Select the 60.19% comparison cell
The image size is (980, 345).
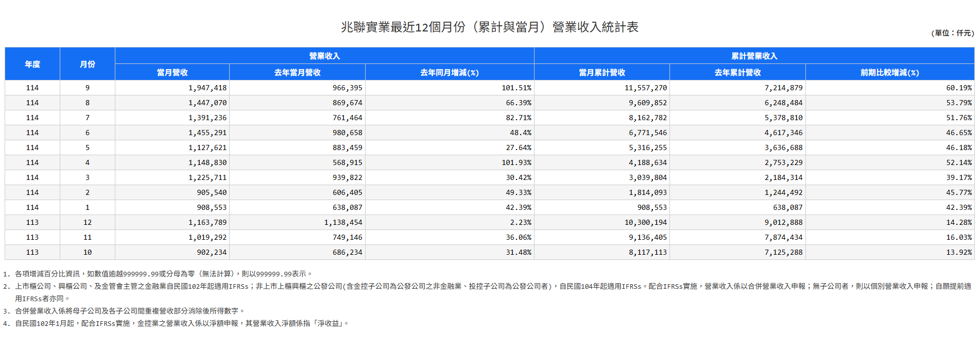coord(958,88)
